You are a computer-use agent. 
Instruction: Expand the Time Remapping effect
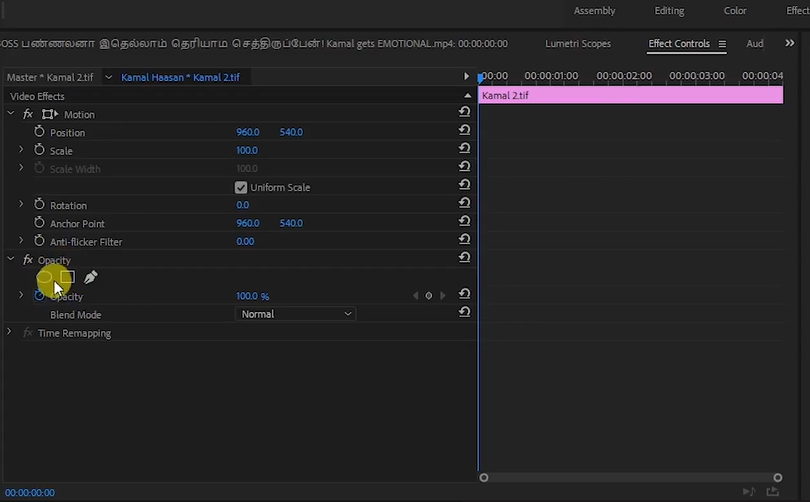[x=9, y=332]
